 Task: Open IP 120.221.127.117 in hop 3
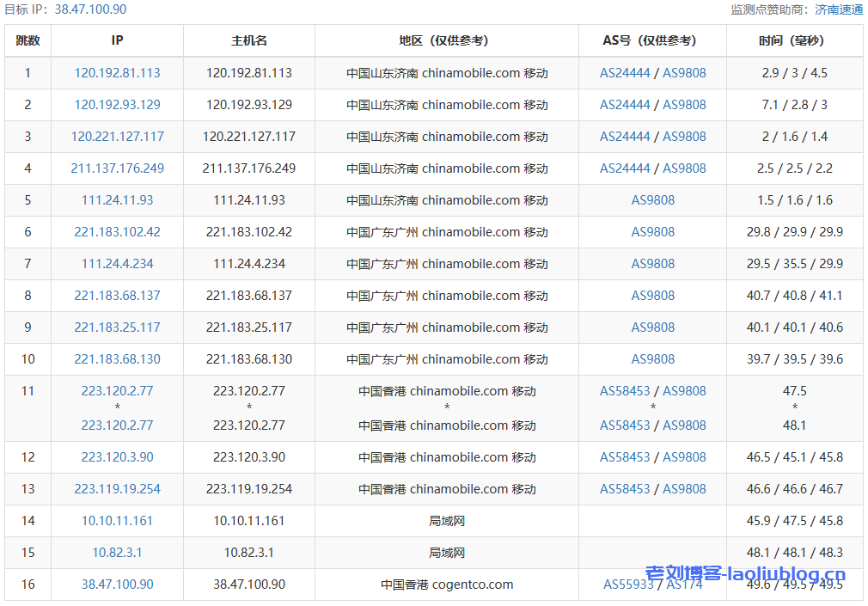(117, 136)
